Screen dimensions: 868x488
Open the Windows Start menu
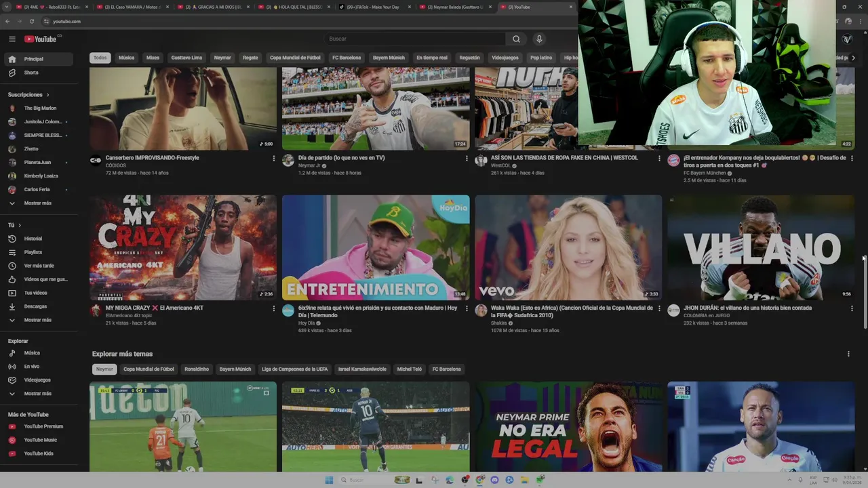[329, 480]
